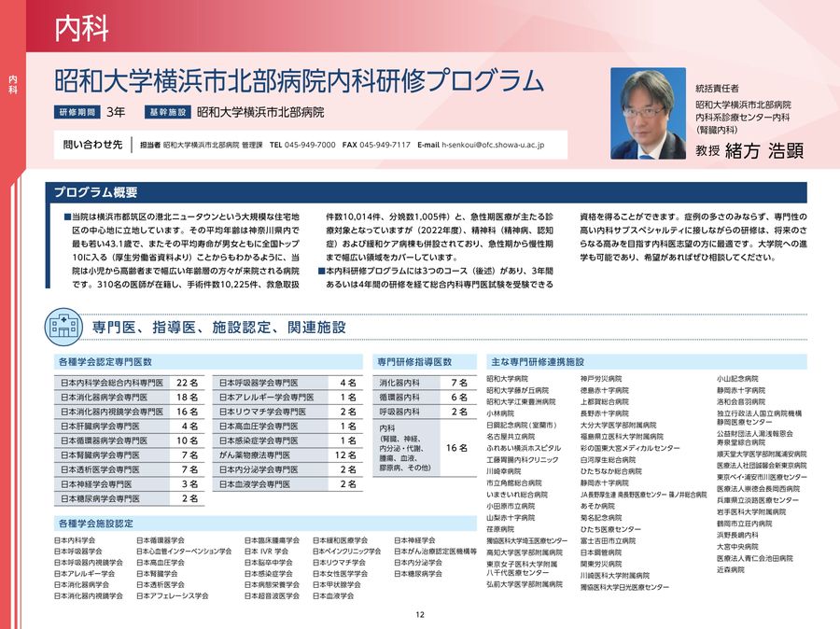Click the 16名 value for 内科

pyautogui.click(x=456, y=447)
